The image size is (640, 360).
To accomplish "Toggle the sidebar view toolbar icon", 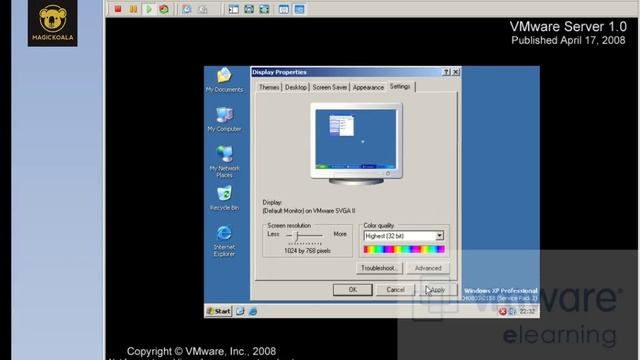I will [233, 9].
